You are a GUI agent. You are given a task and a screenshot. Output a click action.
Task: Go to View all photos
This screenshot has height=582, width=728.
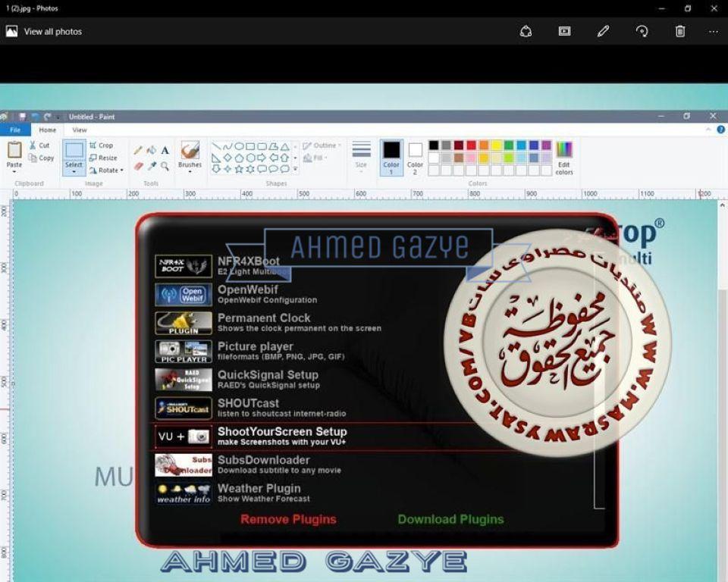click(x=44, y=32)
